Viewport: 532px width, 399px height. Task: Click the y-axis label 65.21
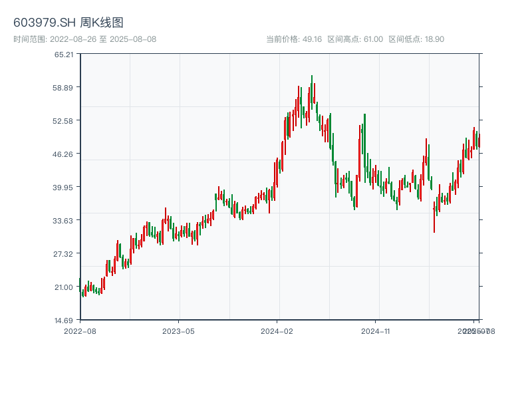[x=64, y=55]
